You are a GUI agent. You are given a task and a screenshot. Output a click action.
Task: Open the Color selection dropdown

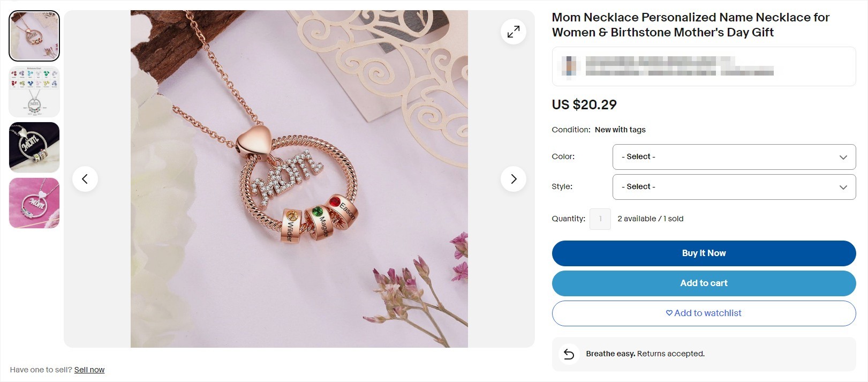coord(734,156)
